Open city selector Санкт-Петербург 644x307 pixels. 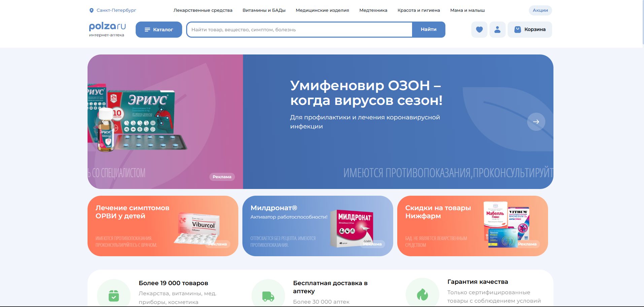pos(116,10)
